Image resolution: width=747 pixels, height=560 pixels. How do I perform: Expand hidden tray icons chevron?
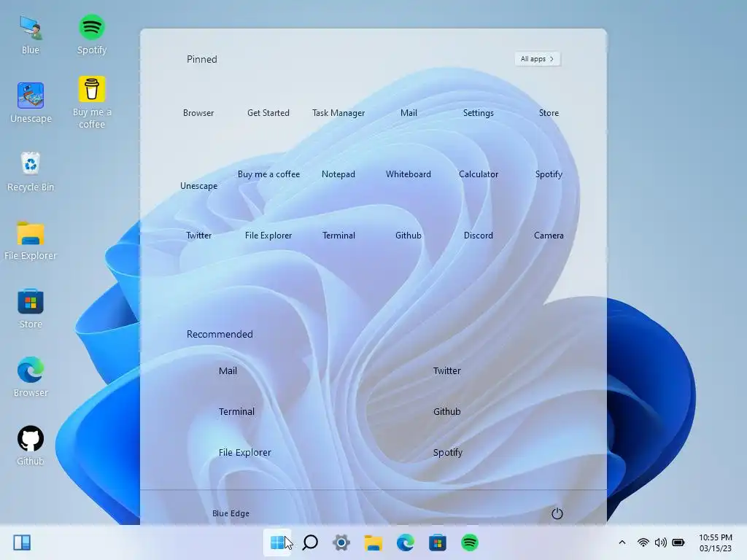point(622,542)
